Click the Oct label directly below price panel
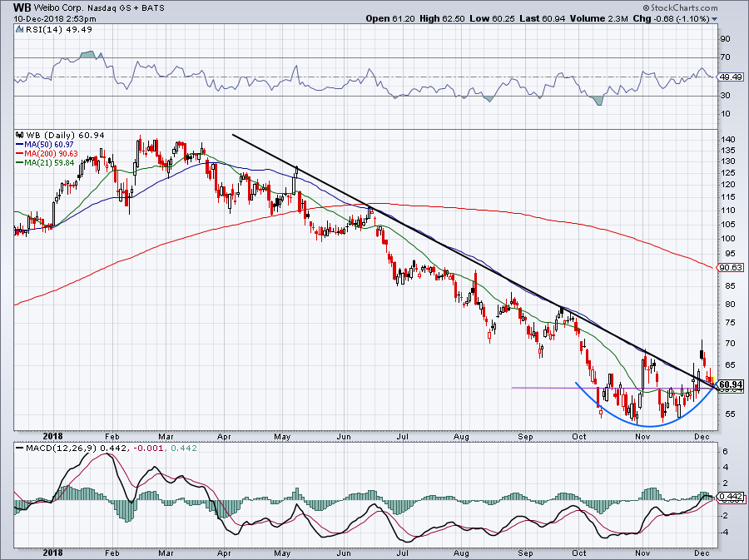749x560 pixels. tap(579, 436)
